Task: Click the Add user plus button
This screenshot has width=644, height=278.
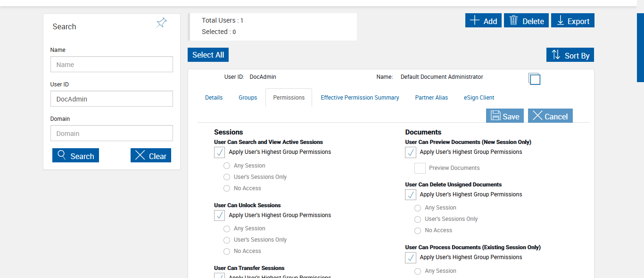Action: click(x=483, y=21)
